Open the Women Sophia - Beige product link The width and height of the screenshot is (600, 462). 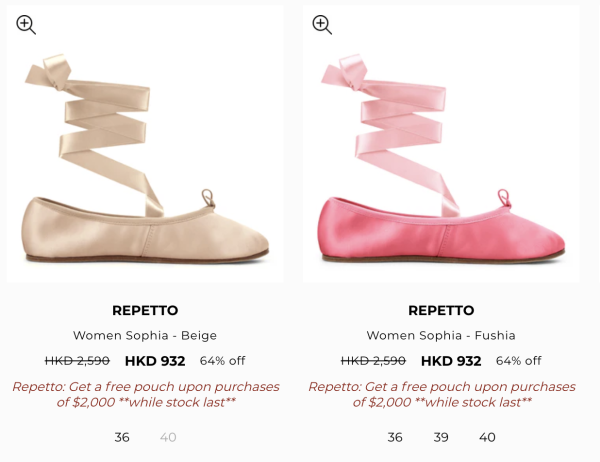(x=145, y=335)
